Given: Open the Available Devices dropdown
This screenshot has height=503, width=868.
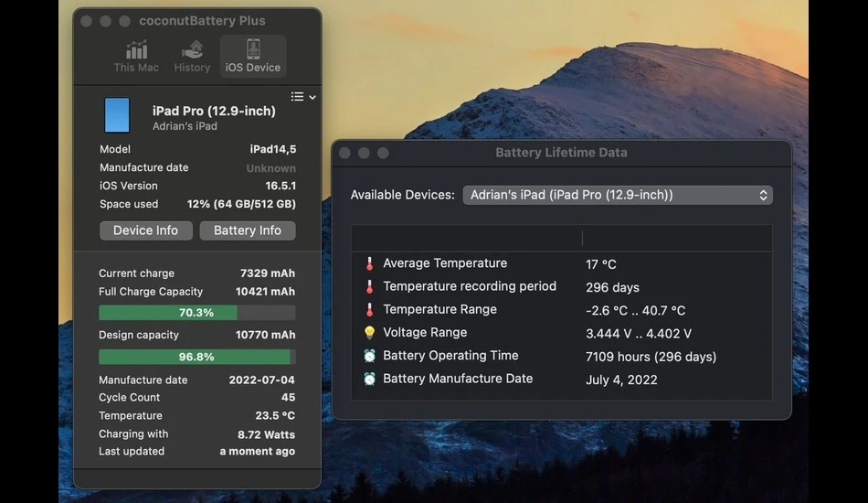Looking at the screenshot, I should tap(618, 195).
